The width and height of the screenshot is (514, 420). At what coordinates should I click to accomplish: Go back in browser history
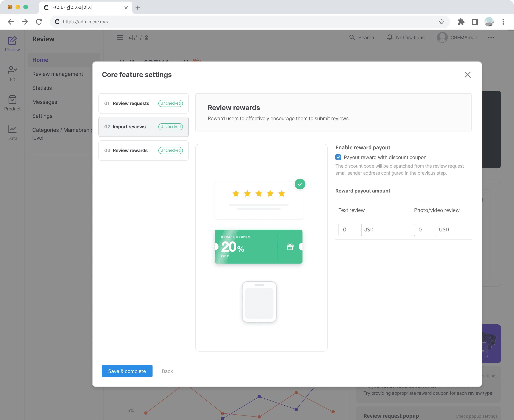click(x=11, y=22)
